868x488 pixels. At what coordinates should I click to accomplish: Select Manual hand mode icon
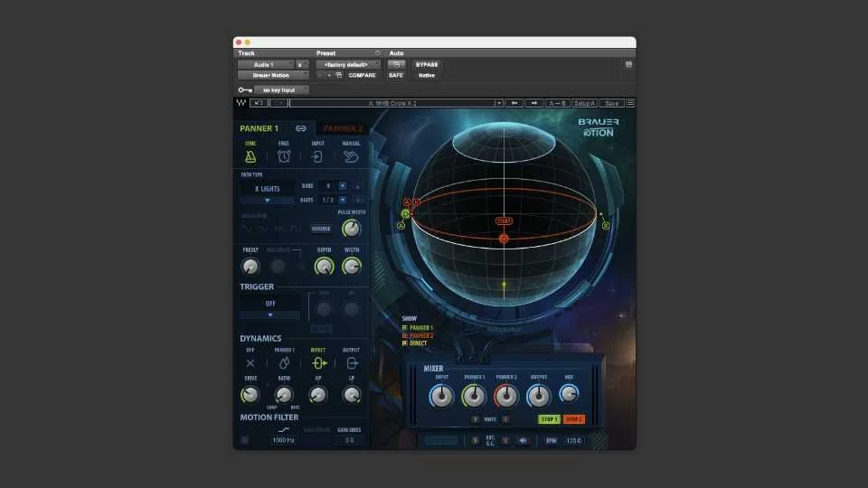(x=351, y=157)
